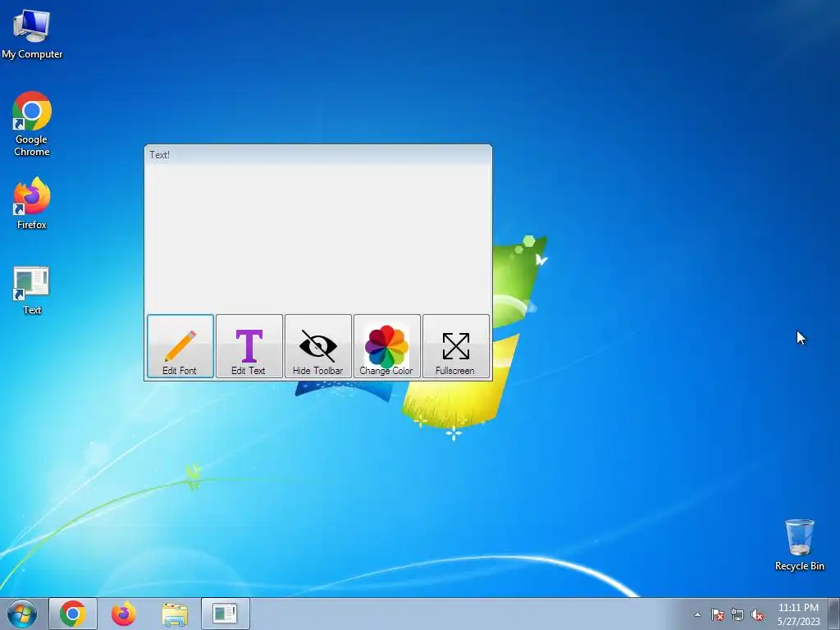Open the network status tray icon
Screen dimensions: 840x630
tap(737, 614)
